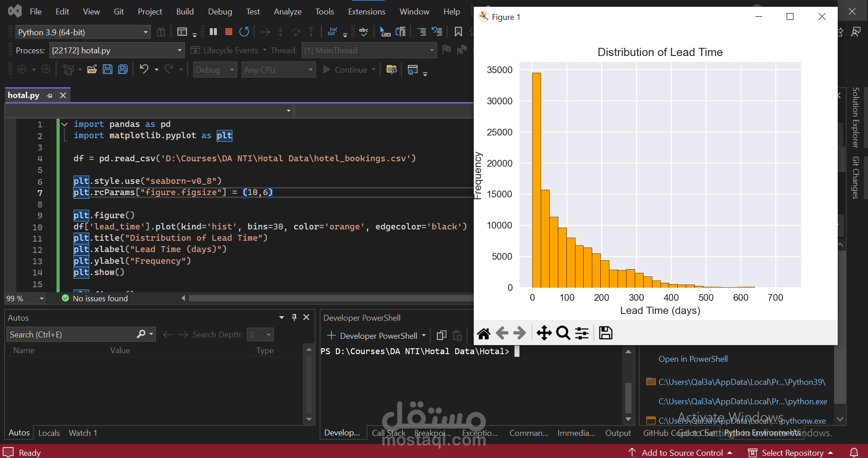Save the figure with the floppy disk icon
This screenshot has width=868, height=458.
tap(605, 333)
